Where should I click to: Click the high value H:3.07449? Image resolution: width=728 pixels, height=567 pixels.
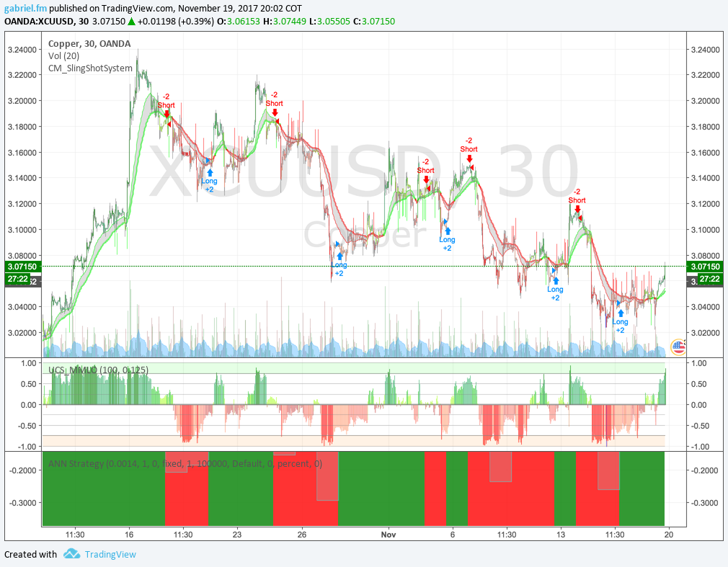click(285, 22)
